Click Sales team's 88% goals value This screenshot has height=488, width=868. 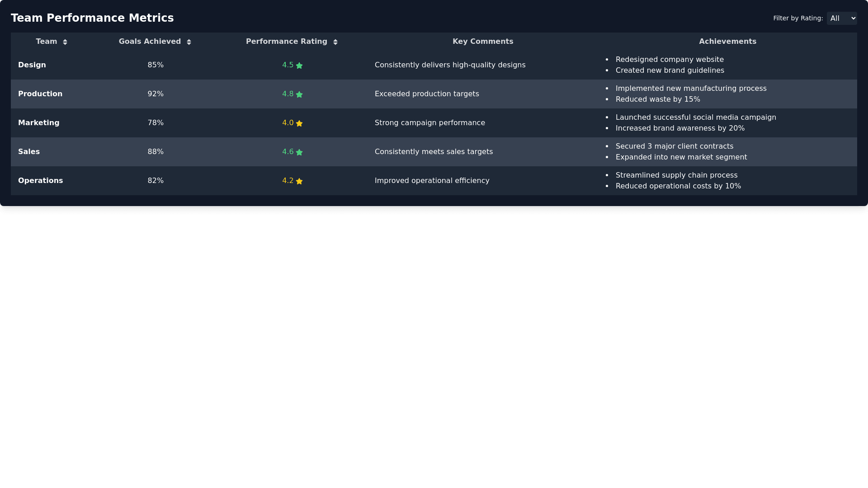[x=156, y=152]
